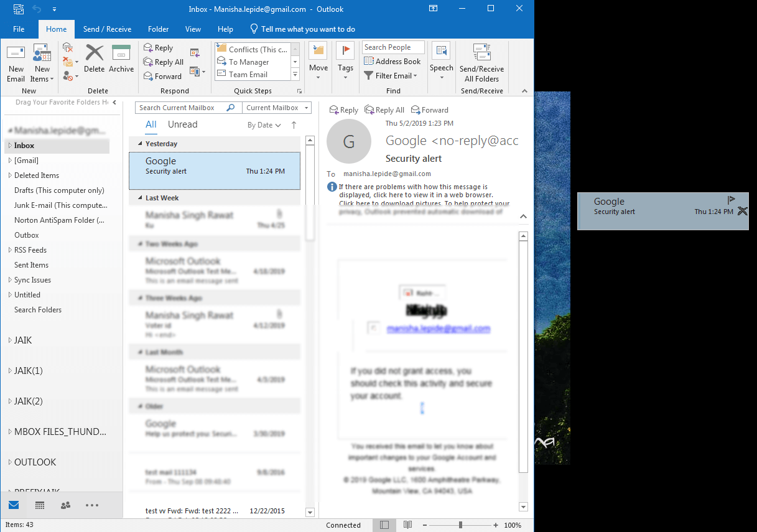Switch to Mail view in navigation bar

[x=14, y=505]
